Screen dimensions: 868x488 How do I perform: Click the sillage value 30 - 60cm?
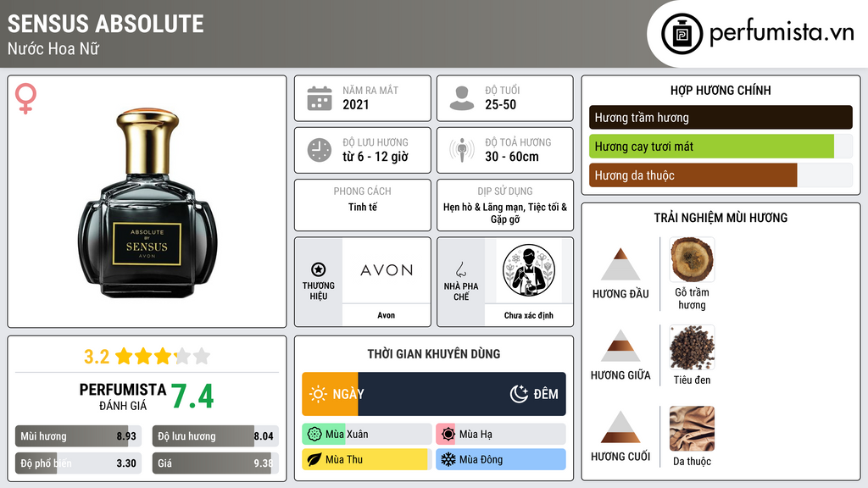tap(511, 157)
